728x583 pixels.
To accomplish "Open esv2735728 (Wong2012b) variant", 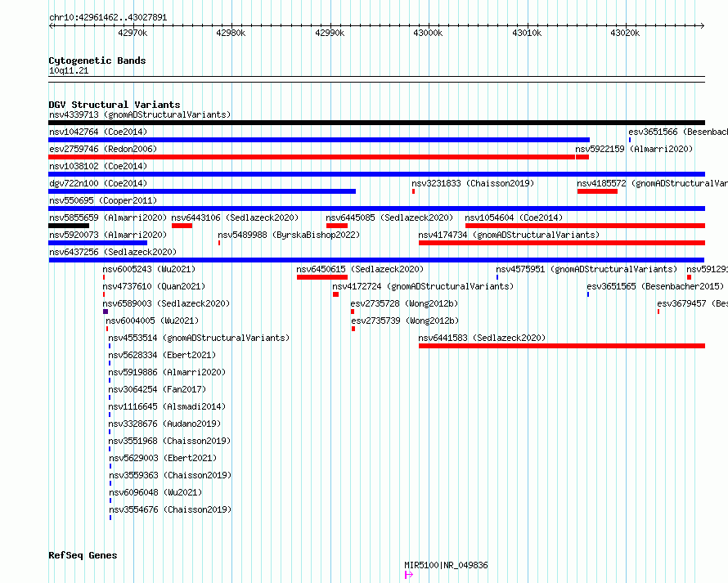I will tap(404, 303).
